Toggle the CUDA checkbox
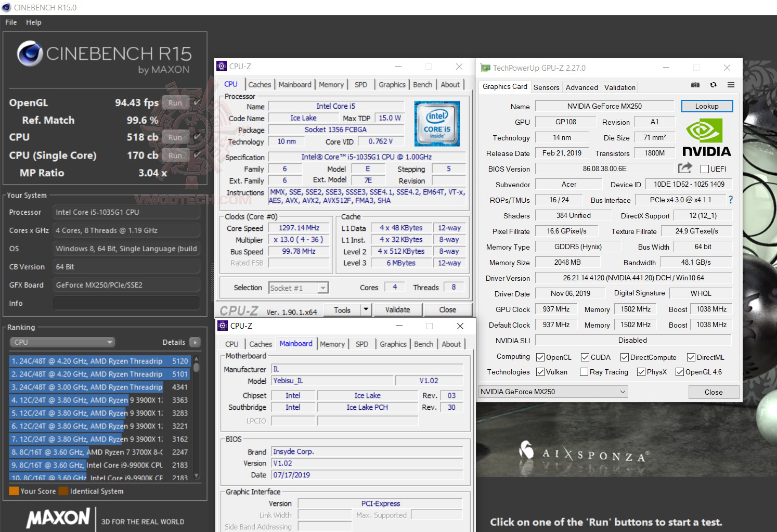Image resolution: width=777 pixels, height=532 pixels. (585, 357)
